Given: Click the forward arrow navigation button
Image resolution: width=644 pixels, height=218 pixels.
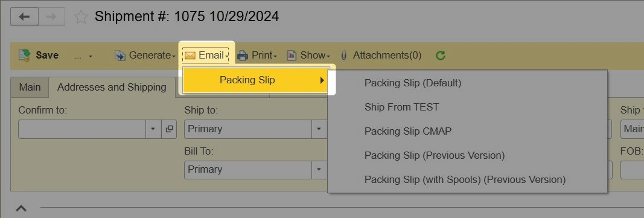Looking at the screenshot, I should click(x=51, y=17).
